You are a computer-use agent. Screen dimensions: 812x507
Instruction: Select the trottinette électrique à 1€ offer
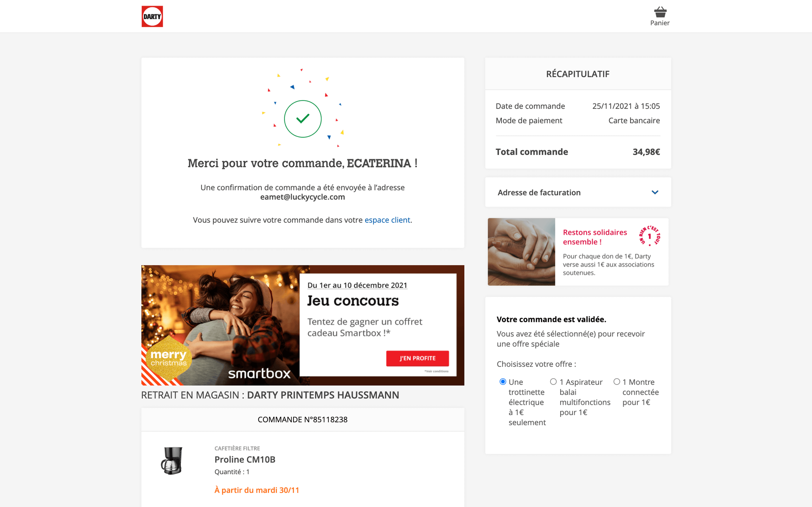pos(502,382)
